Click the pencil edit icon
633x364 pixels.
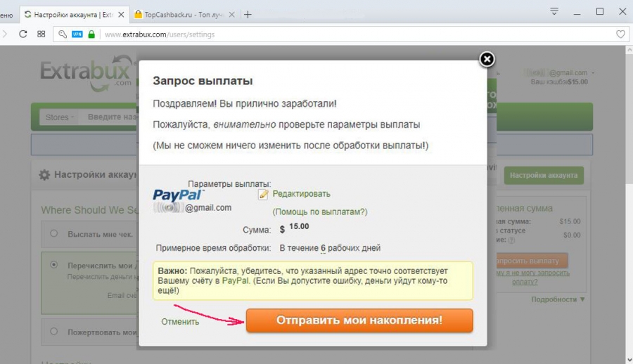point(263,194)
